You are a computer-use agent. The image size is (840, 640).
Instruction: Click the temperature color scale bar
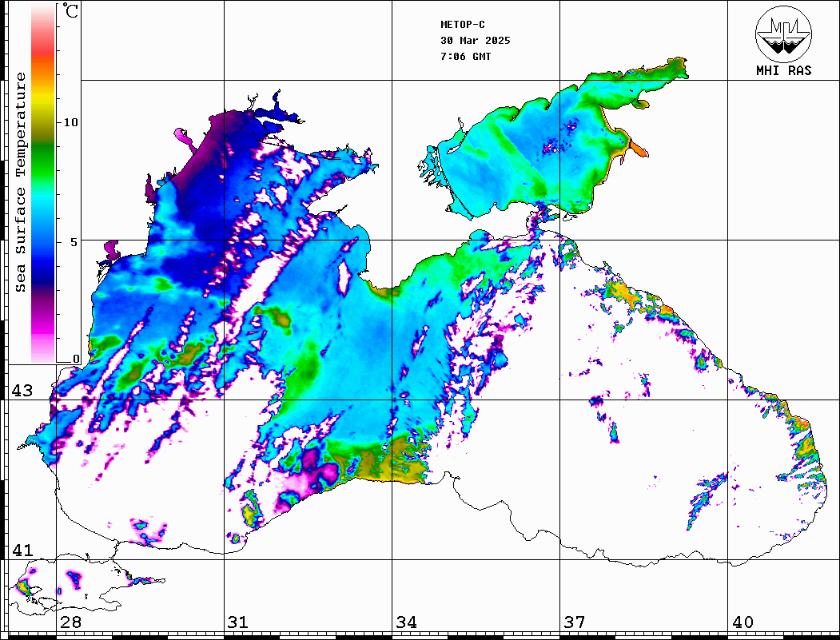(x=43, y=183)
